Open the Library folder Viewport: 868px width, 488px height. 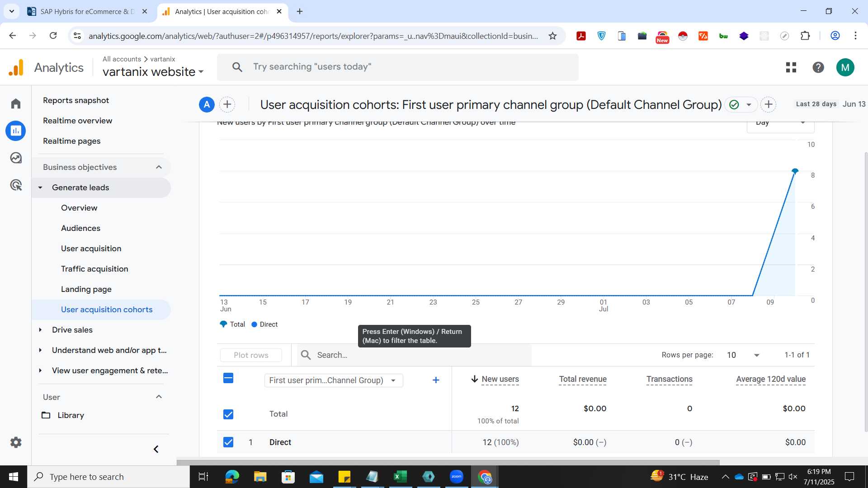63,415
